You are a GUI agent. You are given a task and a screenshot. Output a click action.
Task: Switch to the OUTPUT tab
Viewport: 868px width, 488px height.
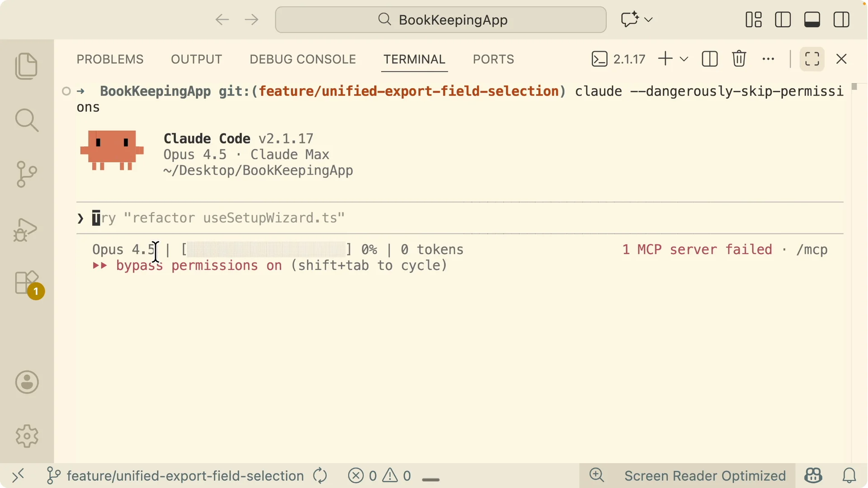196,59
